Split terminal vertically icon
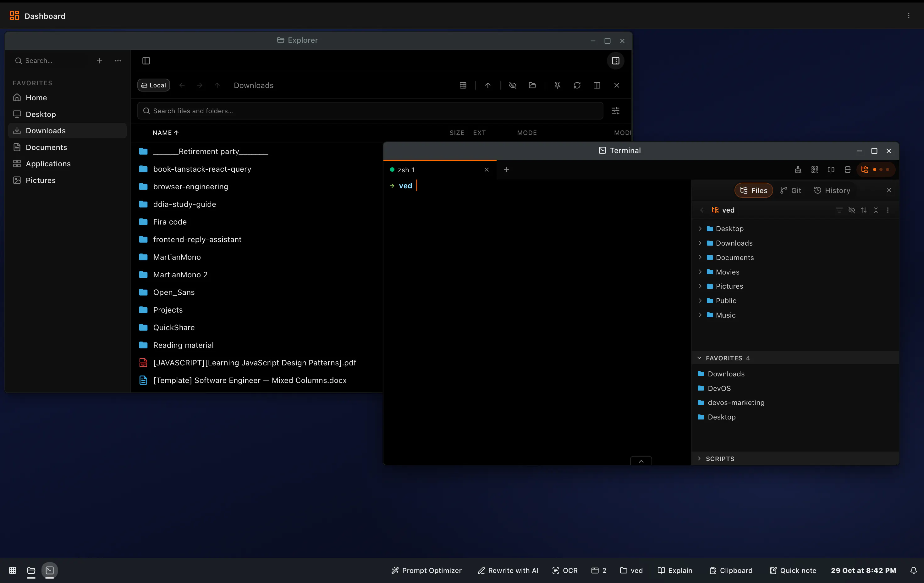Screen dimensions: 924x583 (831, 169)
